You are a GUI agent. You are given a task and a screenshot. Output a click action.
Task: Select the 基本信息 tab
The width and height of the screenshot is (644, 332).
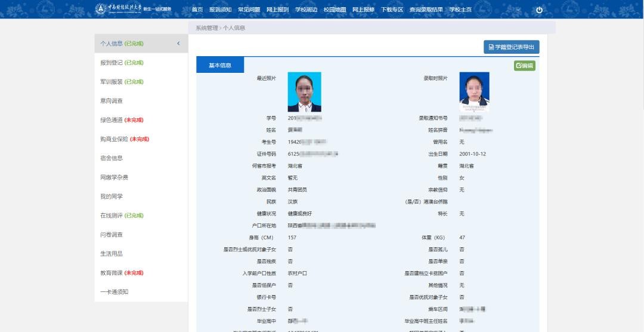220,65
